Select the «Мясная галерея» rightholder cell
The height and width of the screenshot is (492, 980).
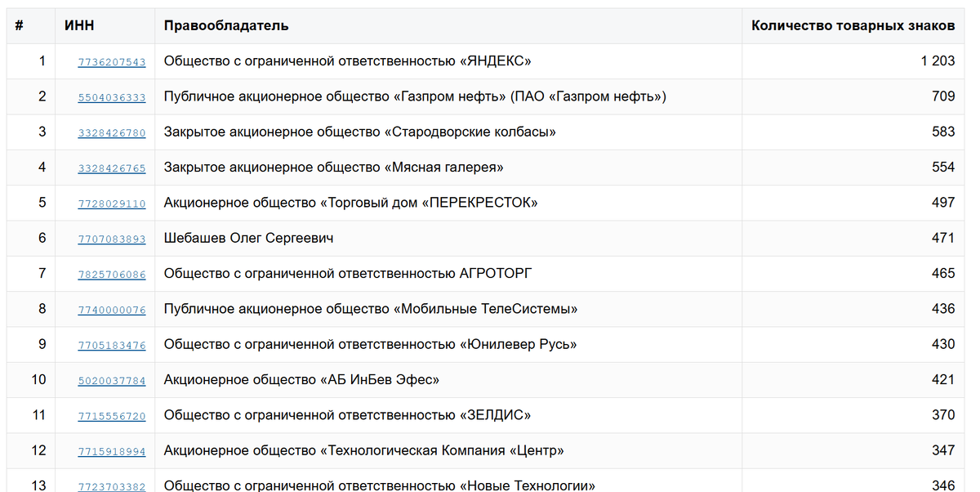point(448,168)
